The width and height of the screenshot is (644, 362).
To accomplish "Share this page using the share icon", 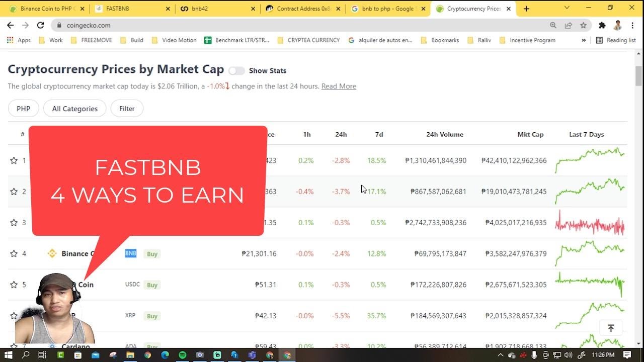I will point(568,25).
